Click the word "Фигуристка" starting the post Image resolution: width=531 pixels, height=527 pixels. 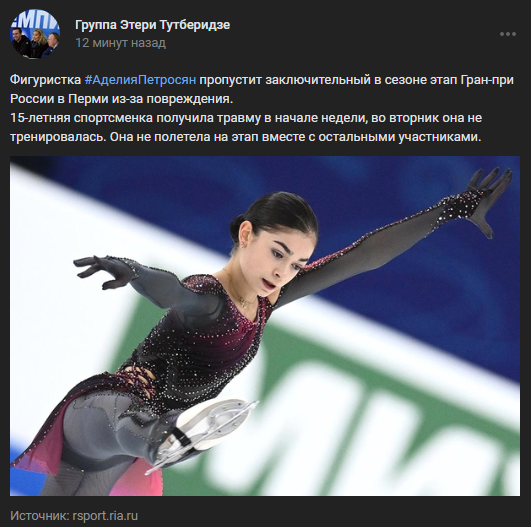[x=46, y=80]
